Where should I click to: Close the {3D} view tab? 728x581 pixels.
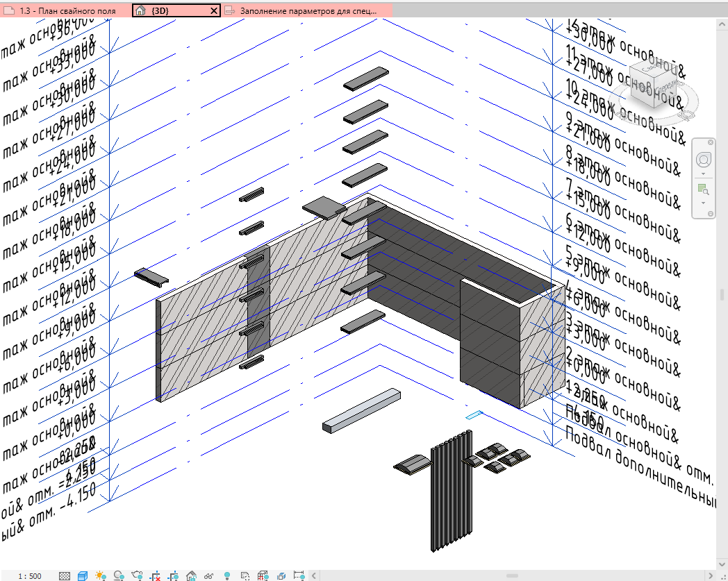pos(213,10)
